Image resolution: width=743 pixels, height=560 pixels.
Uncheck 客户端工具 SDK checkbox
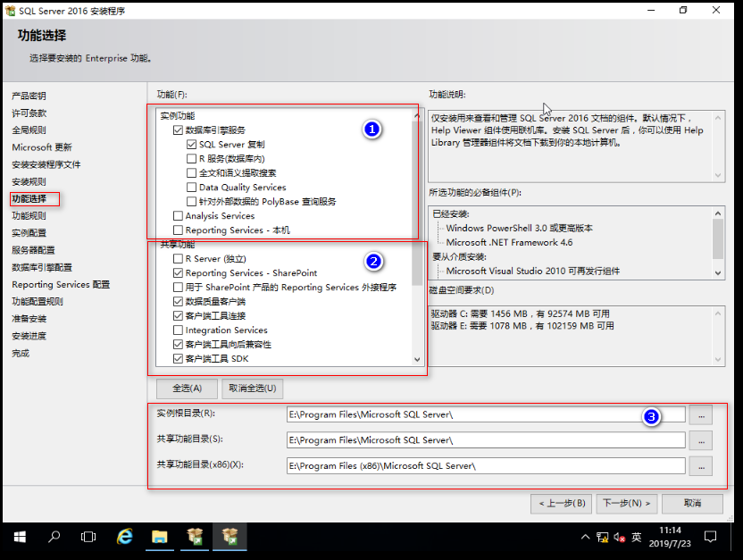click(179, 359)
